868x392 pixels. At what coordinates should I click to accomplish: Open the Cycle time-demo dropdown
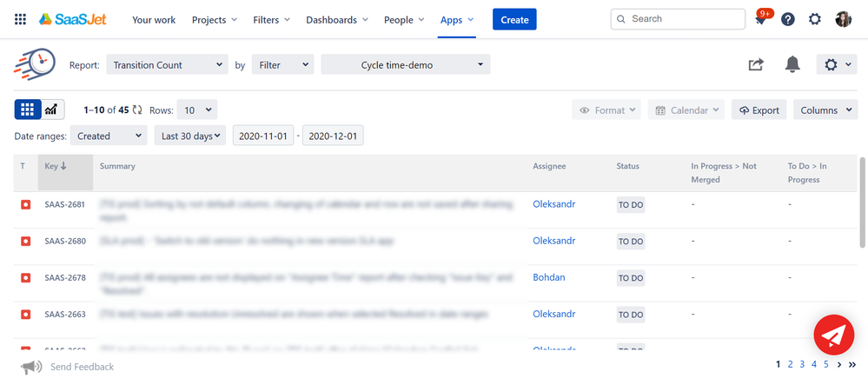406,65
